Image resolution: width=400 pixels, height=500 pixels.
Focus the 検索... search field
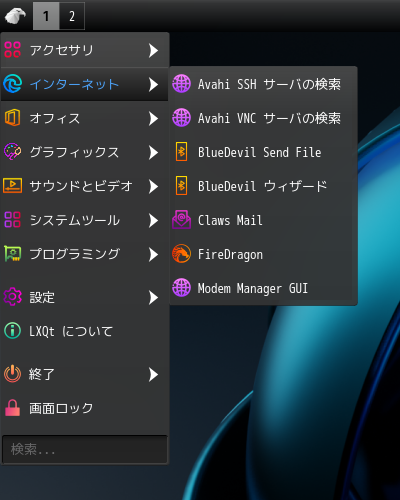coord(85,449)
